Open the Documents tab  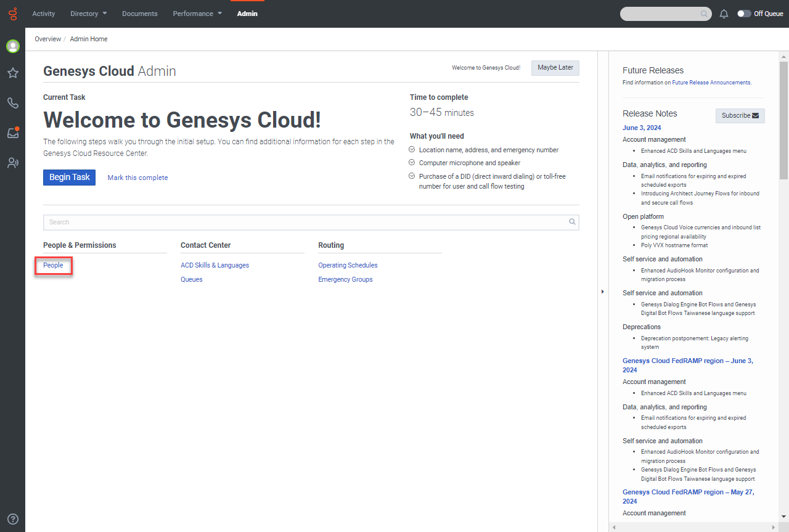(x=140, y=14)
